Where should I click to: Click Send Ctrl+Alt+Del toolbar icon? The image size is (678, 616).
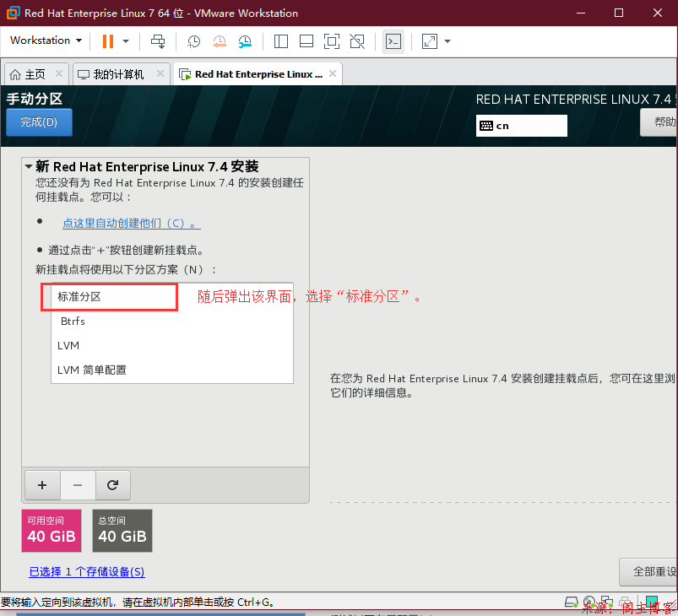(x=158, y=41)
